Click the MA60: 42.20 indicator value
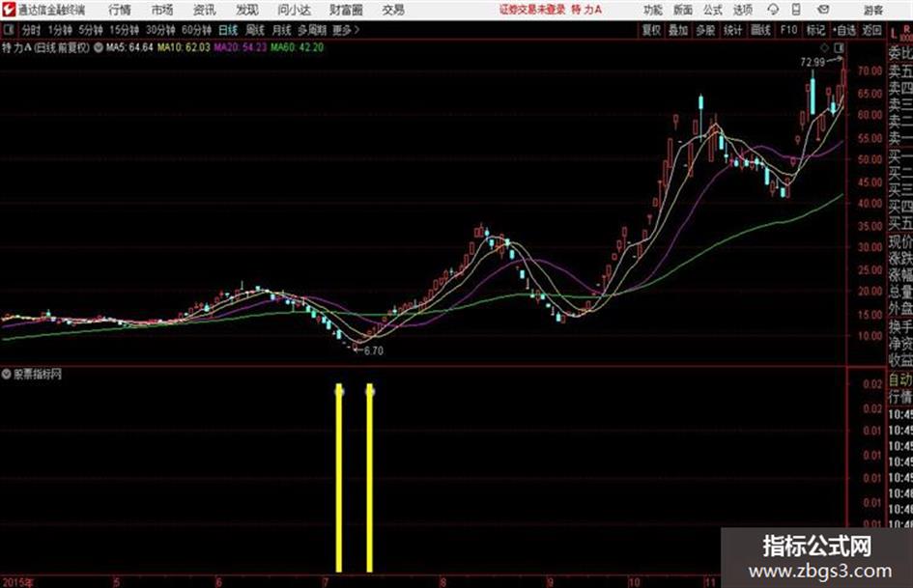Screen dimensions: 913x588 click(x=297, y=47)
